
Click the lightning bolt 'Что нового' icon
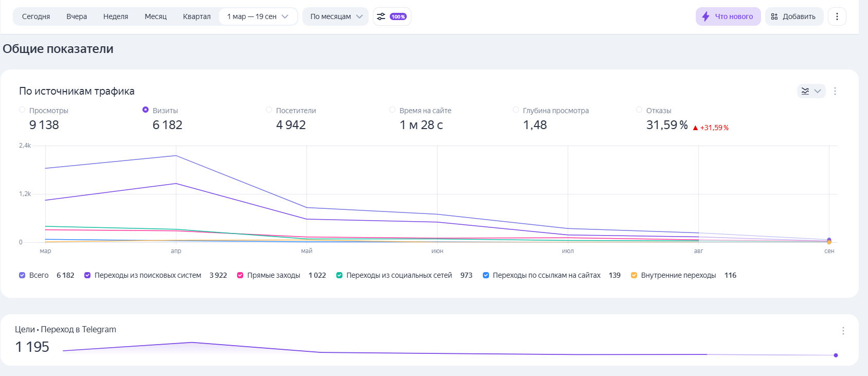click(706, 16)
